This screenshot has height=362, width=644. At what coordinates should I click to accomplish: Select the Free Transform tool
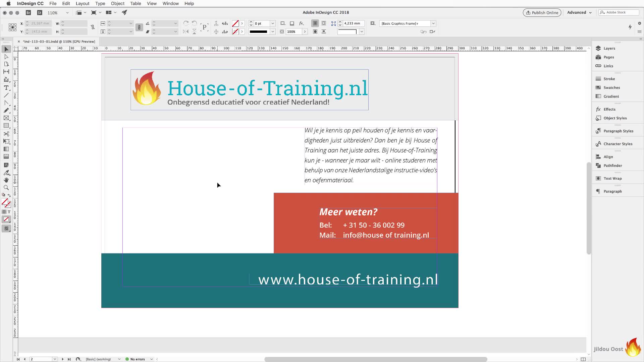point(6,141)
